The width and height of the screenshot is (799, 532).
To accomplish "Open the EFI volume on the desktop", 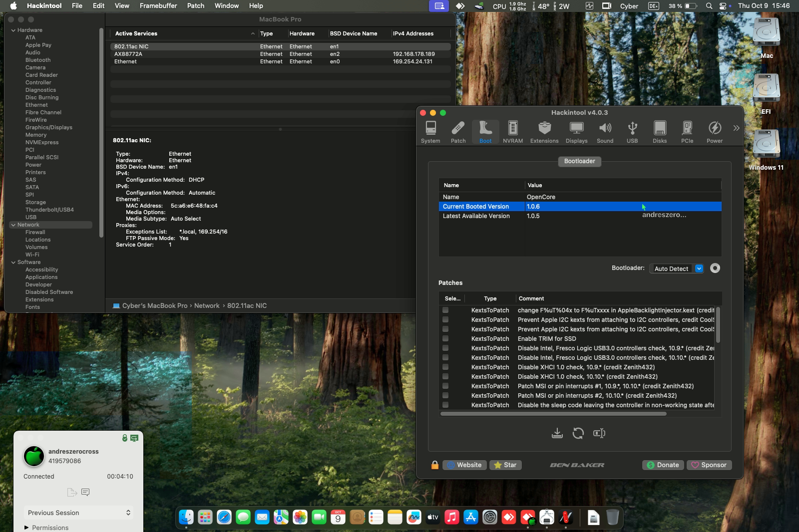I will point(766,93).
